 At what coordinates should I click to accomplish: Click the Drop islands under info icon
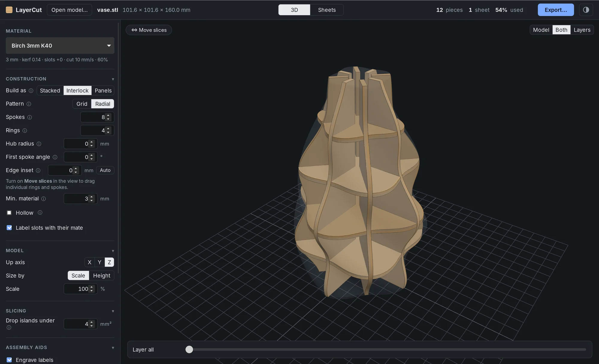tap(9, 327)
